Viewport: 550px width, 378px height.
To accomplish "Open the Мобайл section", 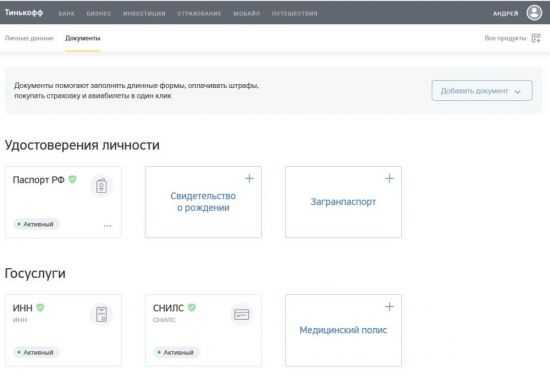I will click(247, 13).
